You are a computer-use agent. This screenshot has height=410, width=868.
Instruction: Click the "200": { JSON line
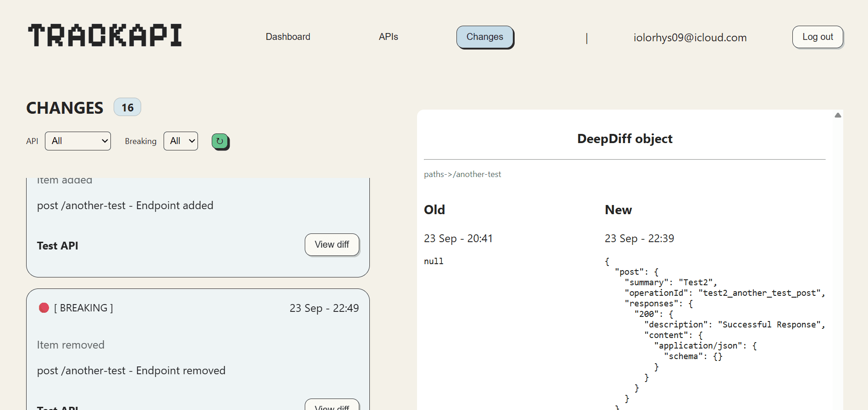click(x=654, y=314)
